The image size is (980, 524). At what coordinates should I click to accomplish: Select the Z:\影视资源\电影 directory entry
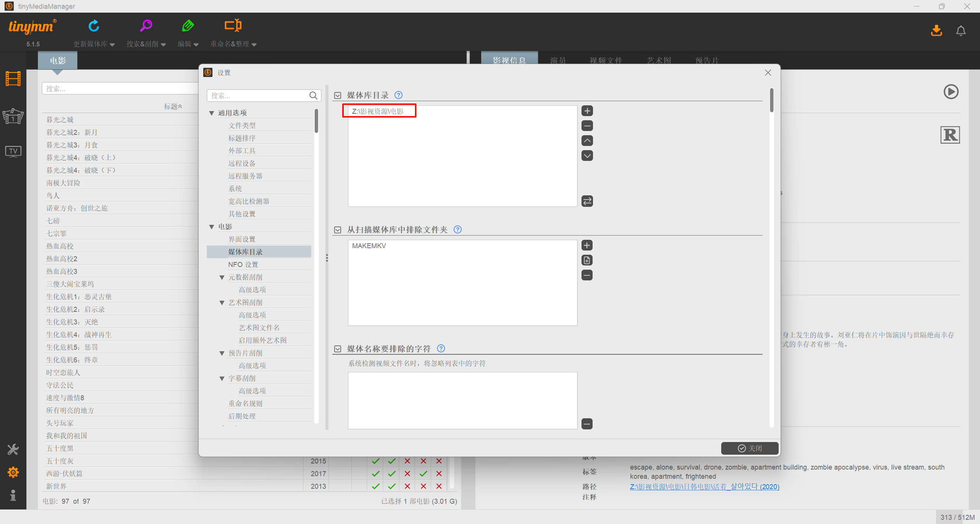click(378, 111)
